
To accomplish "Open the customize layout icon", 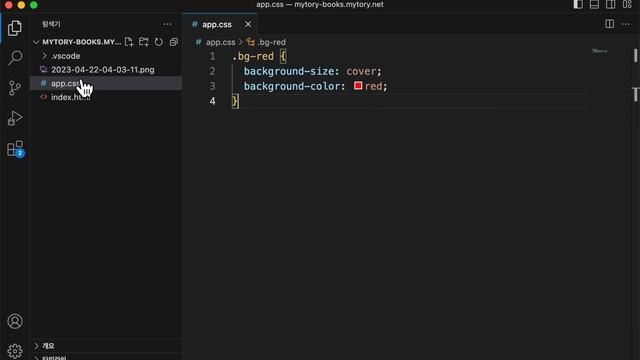I will (x=627, y=4).
